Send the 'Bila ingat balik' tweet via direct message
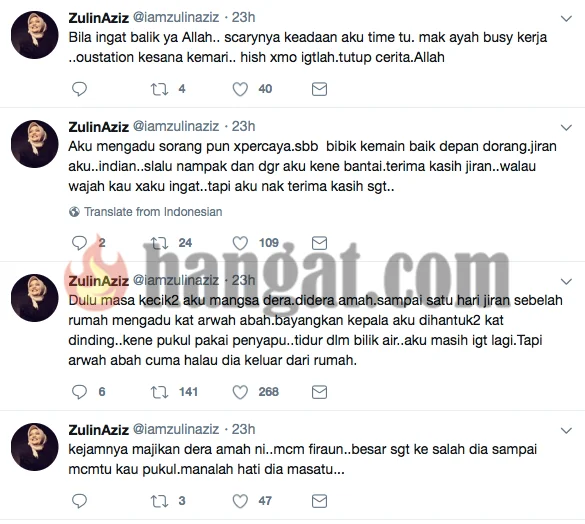Image resolution: width=585 pixels, height=524 pixels. pyautogui.click(x=319, y=89)
